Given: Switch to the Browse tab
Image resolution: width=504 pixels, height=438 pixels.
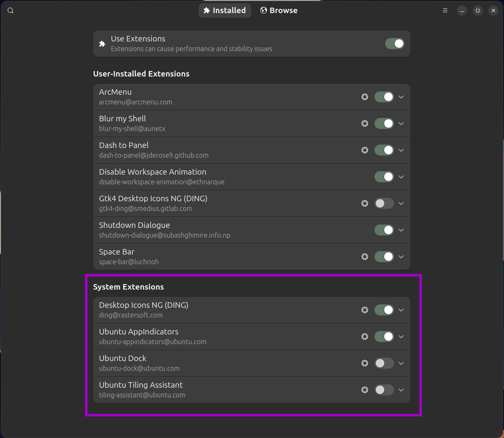Looking at the screenshot, I should tap(278, 11).
